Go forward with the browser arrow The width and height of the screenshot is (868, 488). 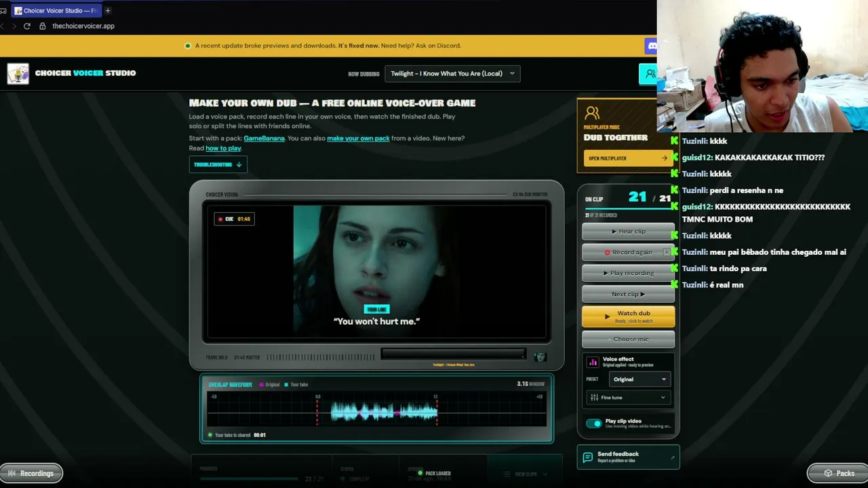pos(14,26)
